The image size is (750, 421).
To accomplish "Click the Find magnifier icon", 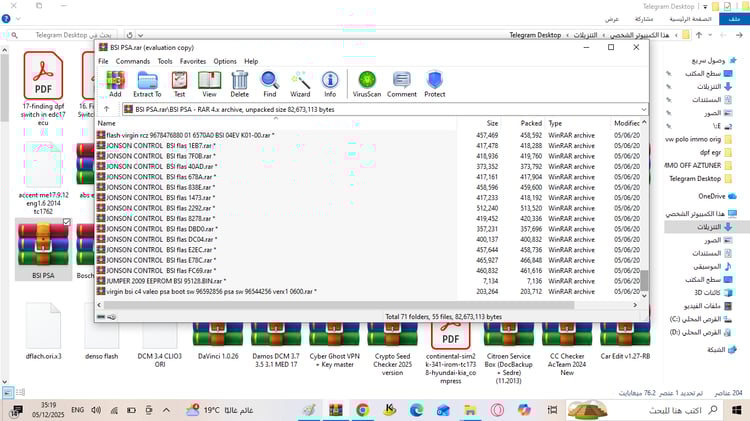I will (270, 84).
